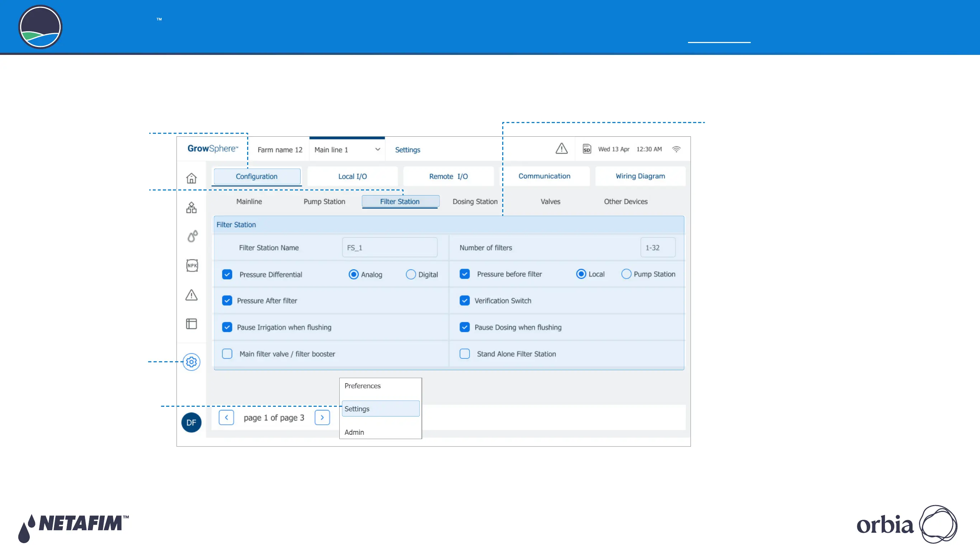
Task: Click the Wed 13 Apr date
Action: (614, 149)
